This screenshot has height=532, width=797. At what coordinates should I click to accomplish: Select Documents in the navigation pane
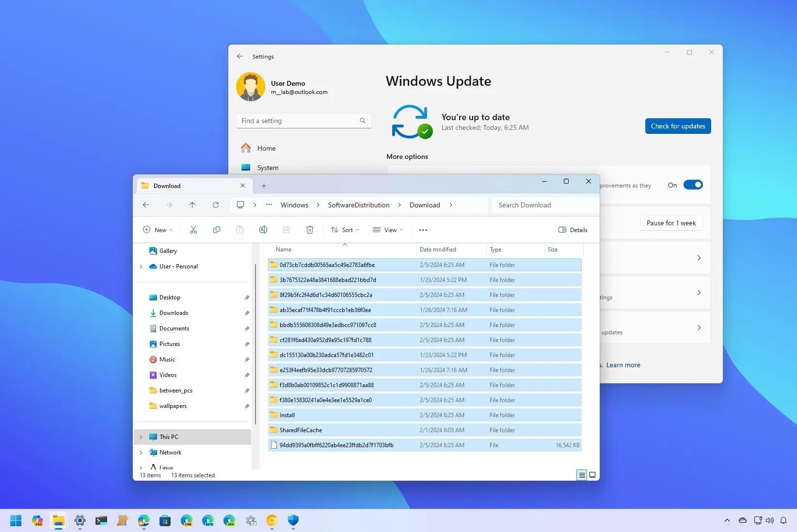click(174, 329)
